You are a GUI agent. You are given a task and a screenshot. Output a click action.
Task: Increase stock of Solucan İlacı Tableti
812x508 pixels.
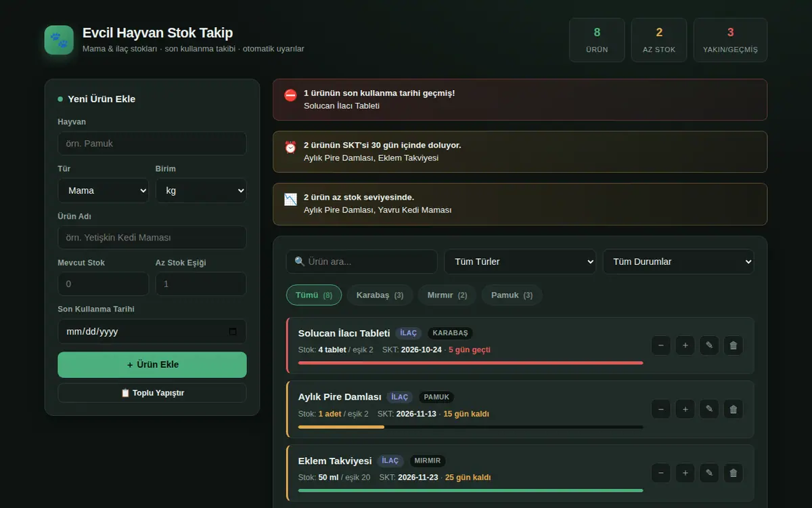685,345
